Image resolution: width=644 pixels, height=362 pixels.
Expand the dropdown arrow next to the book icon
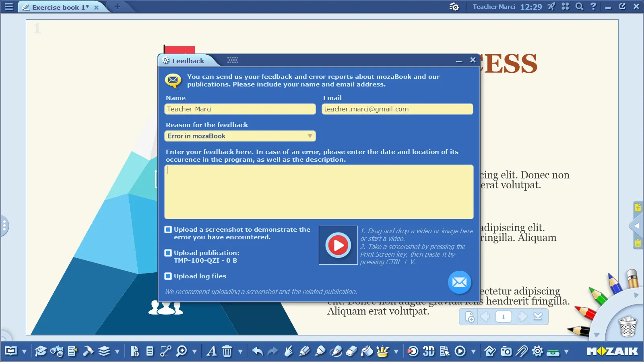(x=24, y=352)
